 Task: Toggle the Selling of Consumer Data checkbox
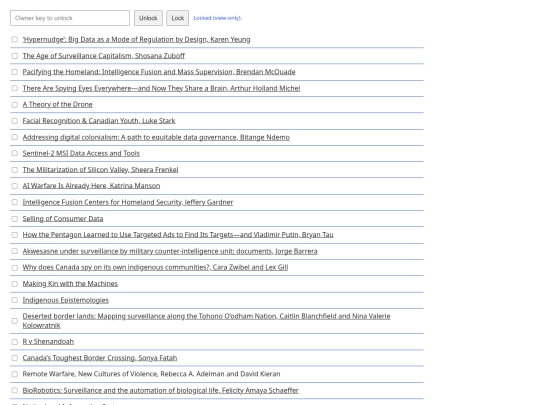pos(14,219)
